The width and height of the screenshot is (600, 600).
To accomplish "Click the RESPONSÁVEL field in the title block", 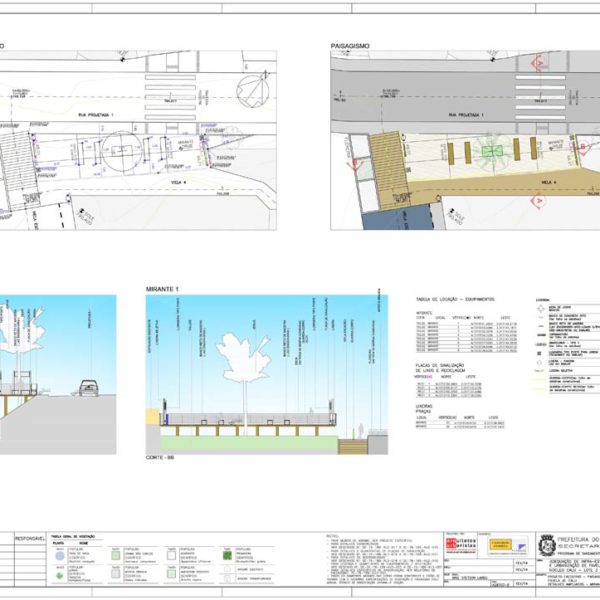I will [x=26, y=537].
